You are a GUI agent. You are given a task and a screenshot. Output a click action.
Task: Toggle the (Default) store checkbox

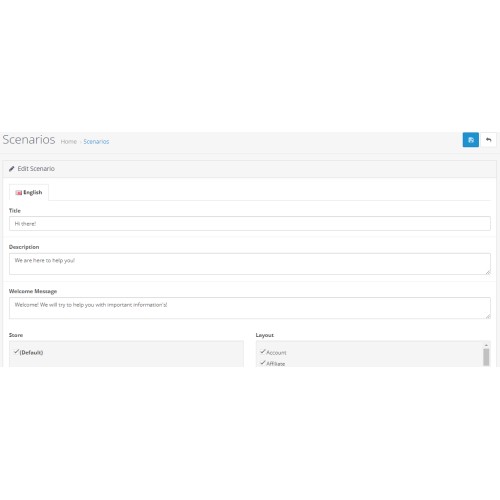[x=16, y=352]
